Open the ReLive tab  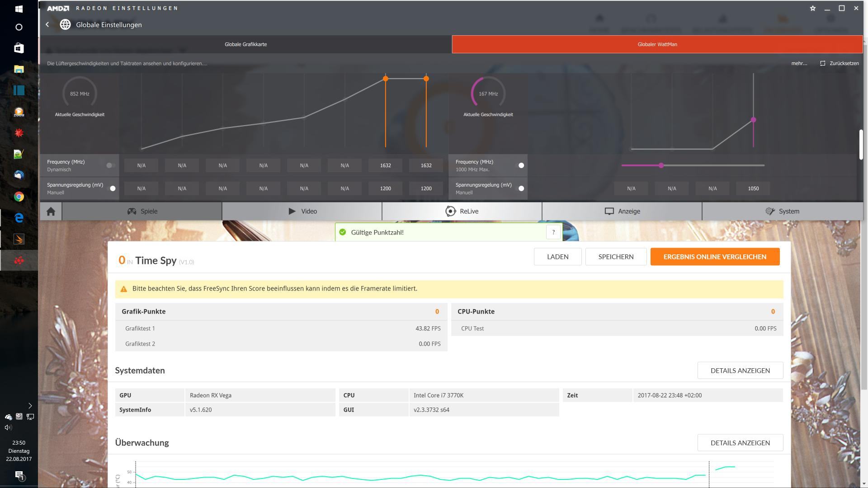(x=462, y=211)
